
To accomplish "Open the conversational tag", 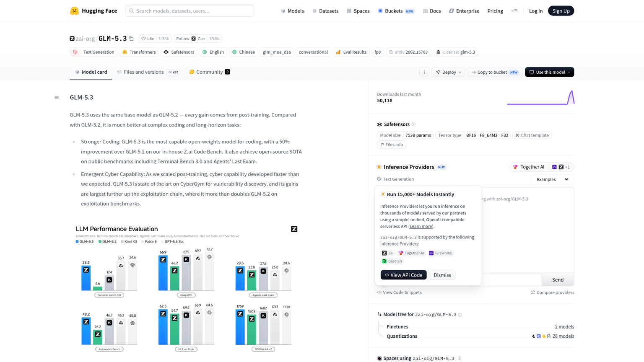I will 313,52.
